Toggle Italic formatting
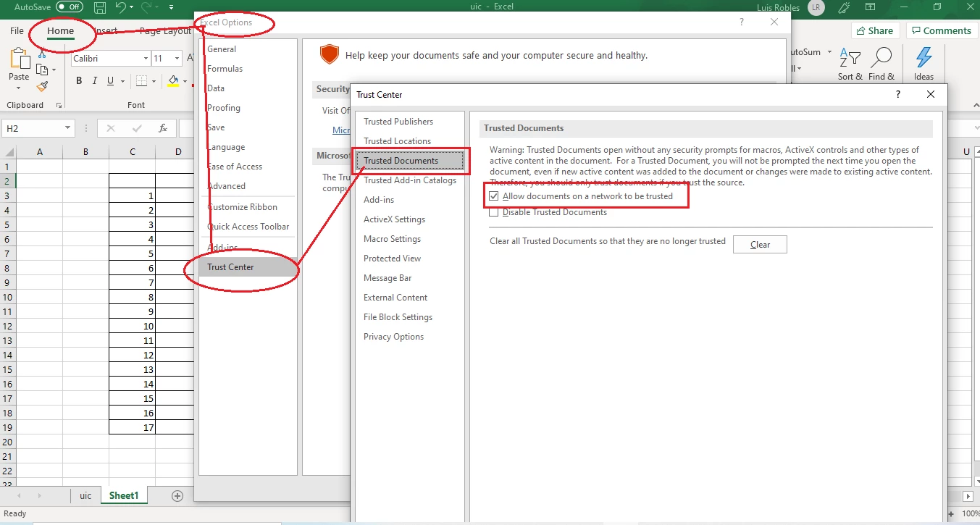 (x=95, y=81)
